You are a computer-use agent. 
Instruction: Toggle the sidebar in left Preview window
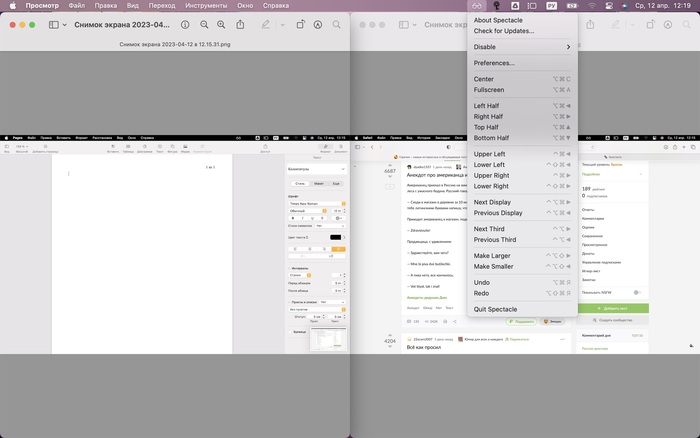click(54, 25)
